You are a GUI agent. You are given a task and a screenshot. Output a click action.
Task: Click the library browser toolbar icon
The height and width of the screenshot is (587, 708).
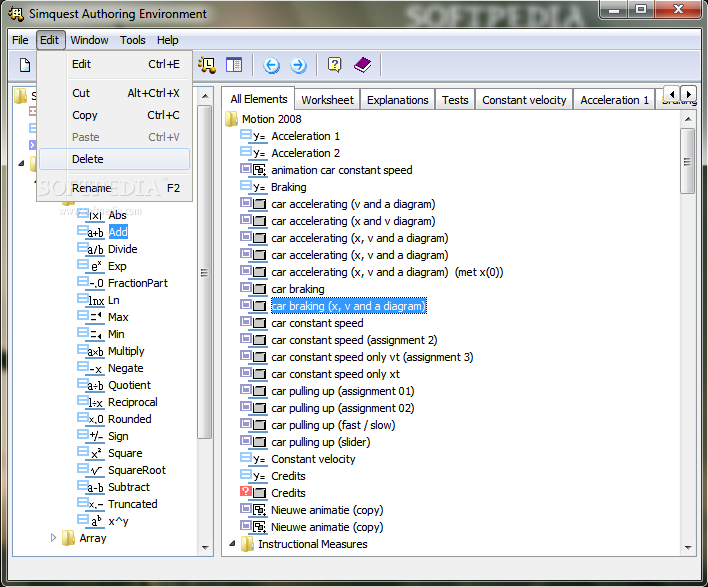(207, 65)
